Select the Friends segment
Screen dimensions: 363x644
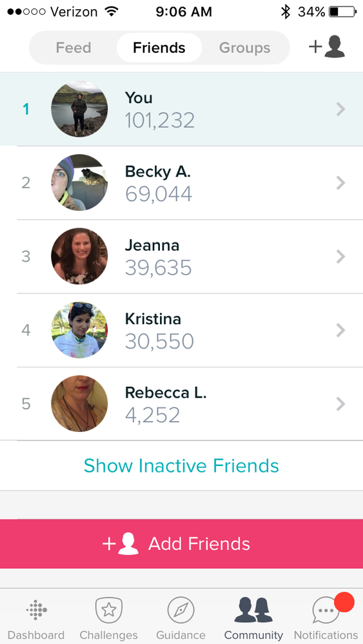pyautogui.click(x=159, y=48)
